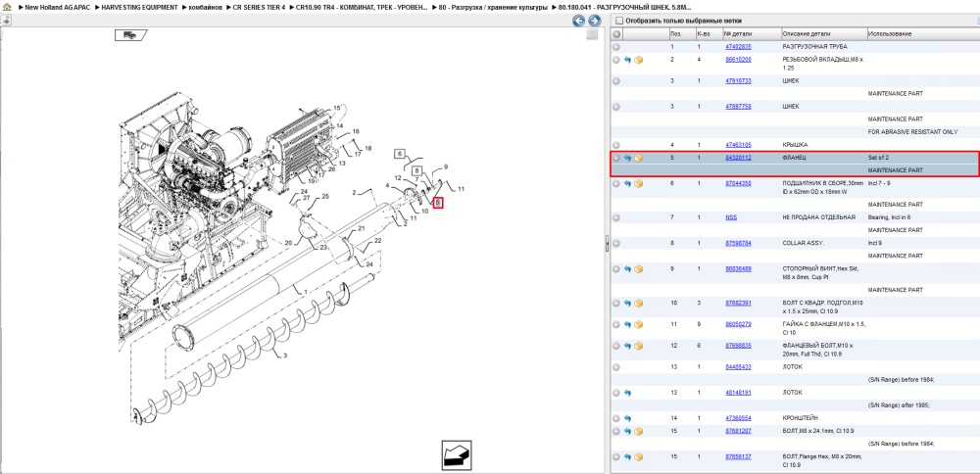Viewport: 980px width, 474px height.
Task: Click package icon for part 86050279
Action: (639, 325)
